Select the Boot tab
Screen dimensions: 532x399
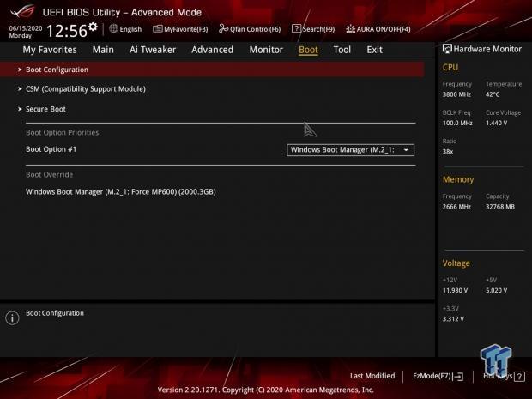click(x=308, y=50)
